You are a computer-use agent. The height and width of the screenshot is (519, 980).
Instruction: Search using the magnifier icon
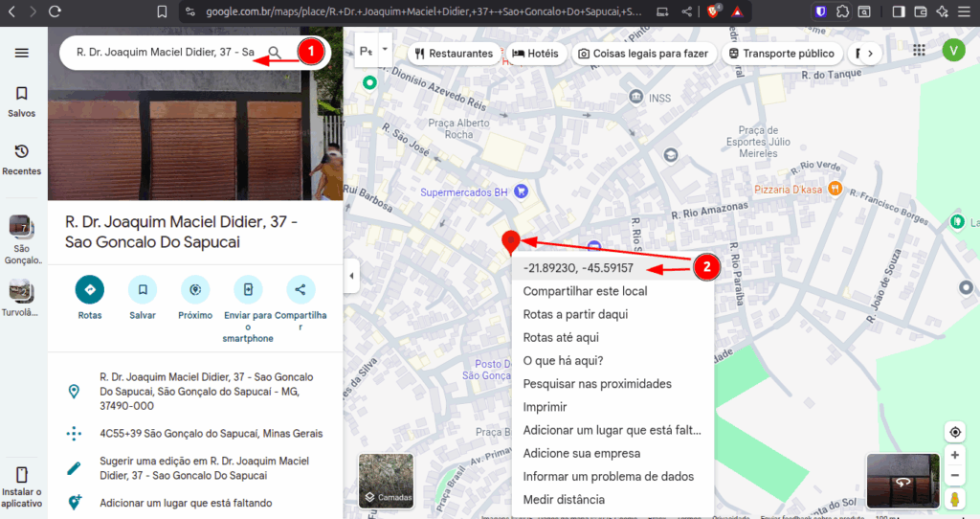tap(275, 53)
